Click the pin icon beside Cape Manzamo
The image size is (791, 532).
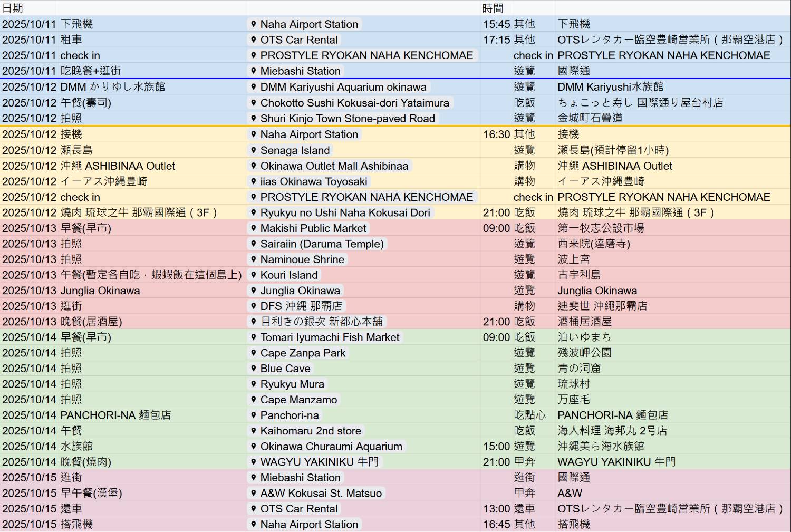point(254,399)
